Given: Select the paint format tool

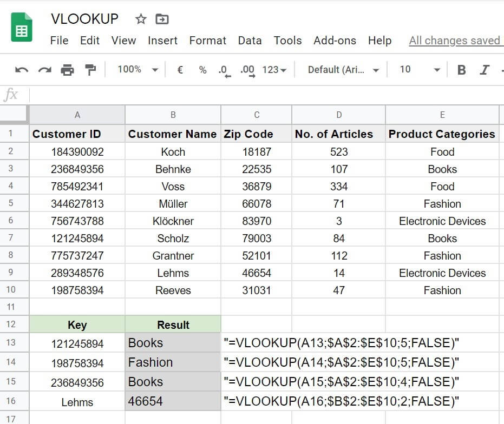Looking at the screenshot, I should (90, 70).
